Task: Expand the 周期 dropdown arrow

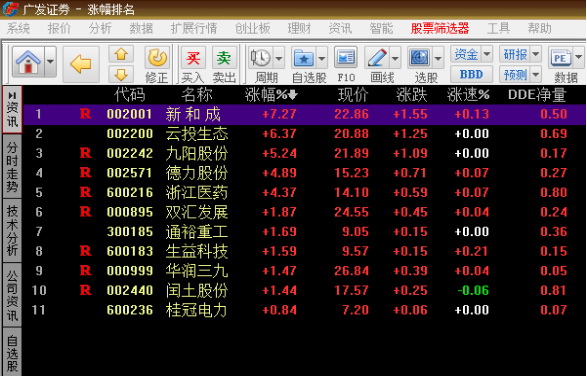Action: pos(279,58)
